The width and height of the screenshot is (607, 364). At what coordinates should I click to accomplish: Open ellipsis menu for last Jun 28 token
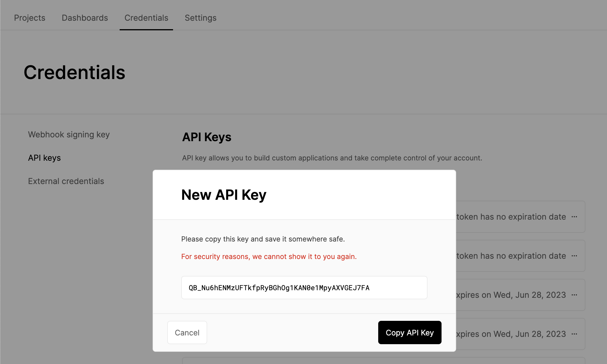pyautogui.click(x=574, y=334)
